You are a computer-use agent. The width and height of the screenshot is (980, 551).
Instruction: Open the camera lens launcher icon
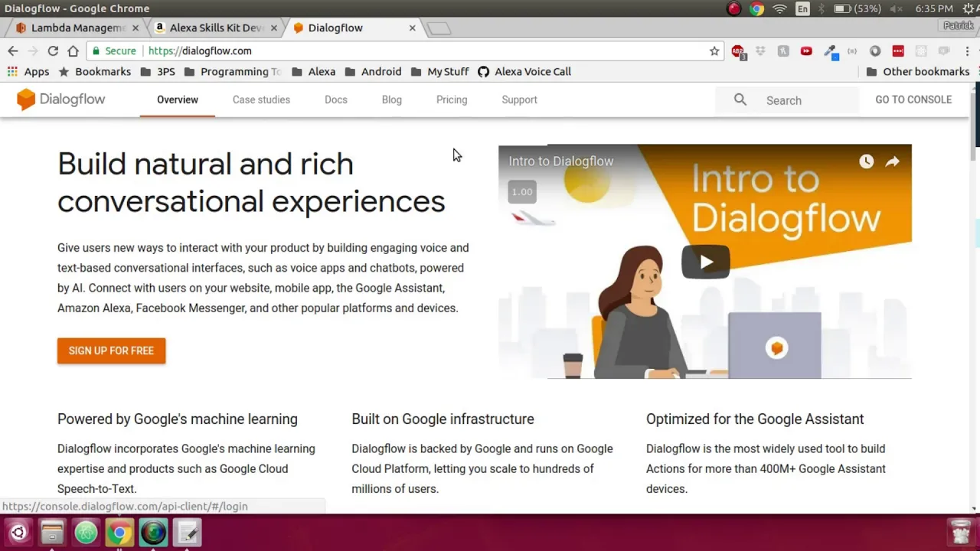pos(153,533)
